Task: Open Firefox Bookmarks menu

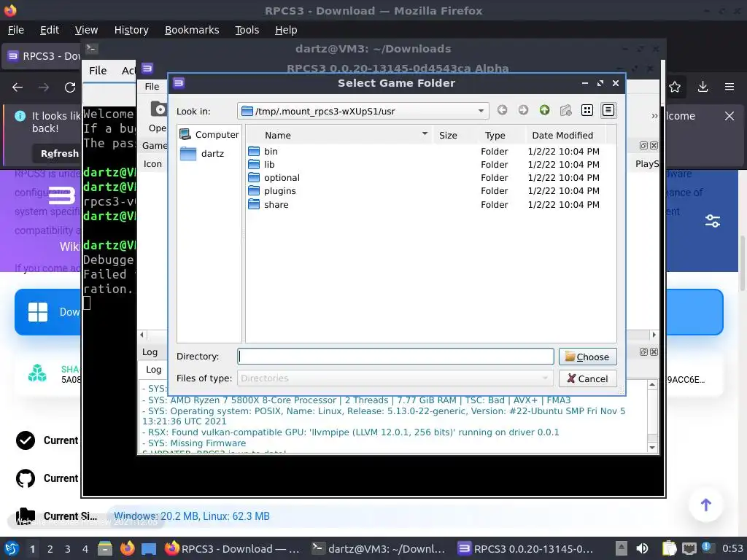Action: [x=192, y=30]
